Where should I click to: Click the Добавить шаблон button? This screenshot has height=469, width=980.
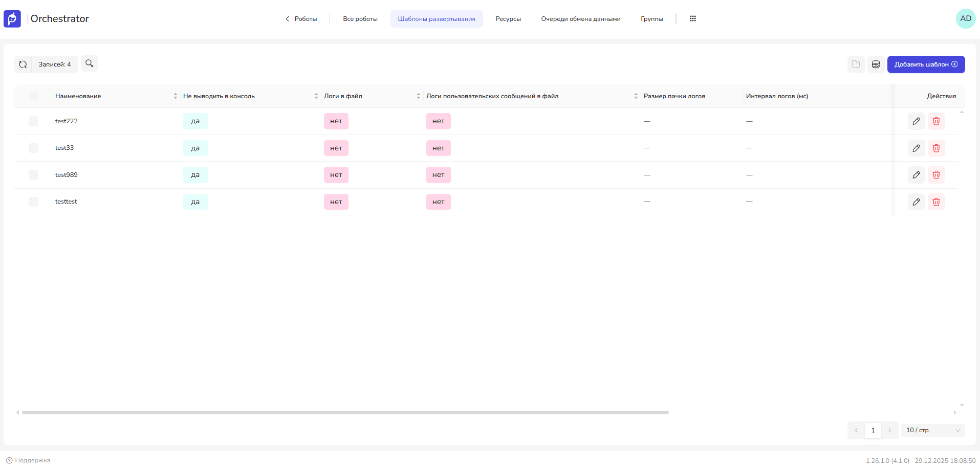tap(925, 64)
